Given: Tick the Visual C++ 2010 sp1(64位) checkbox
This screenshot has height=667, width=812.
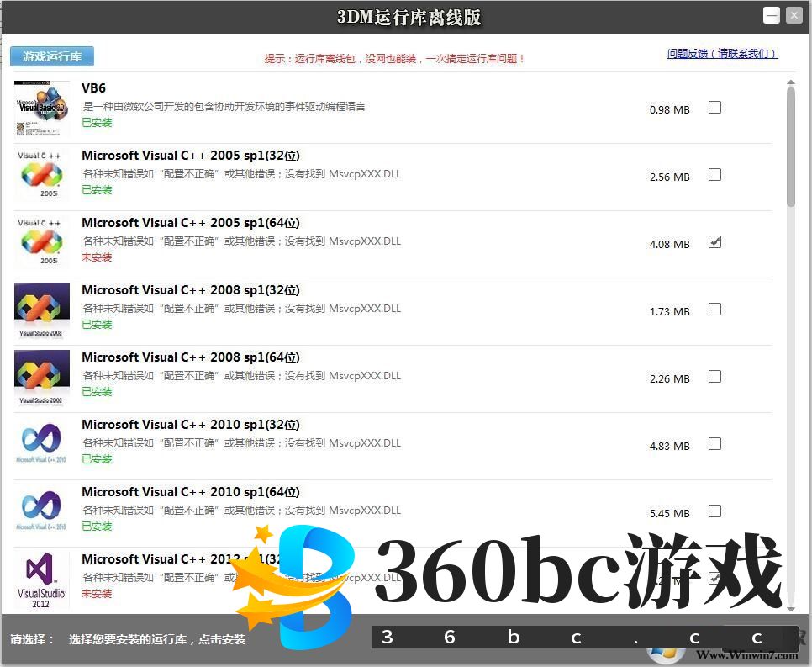Looking at the screenshot, I should [714, 511].
